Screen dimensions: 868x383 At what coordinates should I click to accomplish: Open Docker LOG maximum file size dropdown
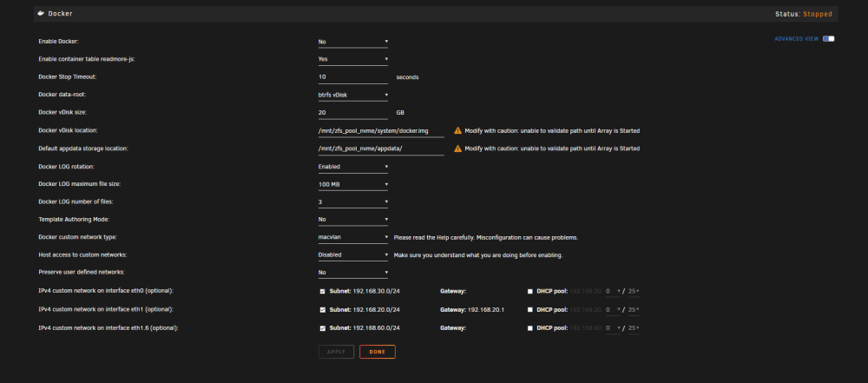(353, 184)
